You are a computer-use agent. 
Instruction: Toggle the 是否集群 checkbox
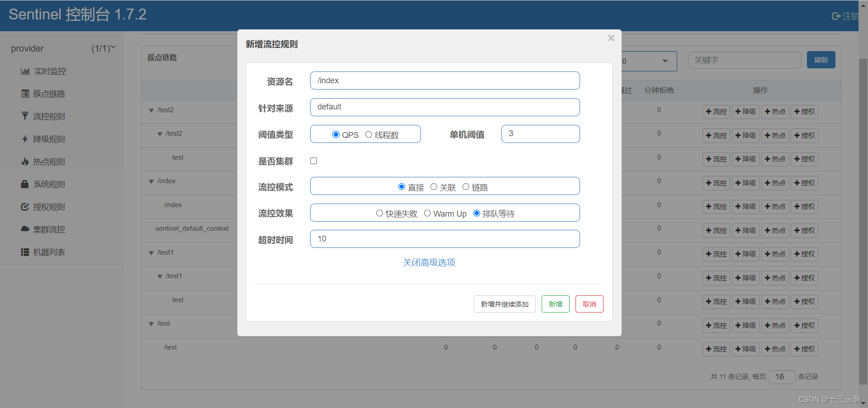pyautogui.click(x=313, y=161)
